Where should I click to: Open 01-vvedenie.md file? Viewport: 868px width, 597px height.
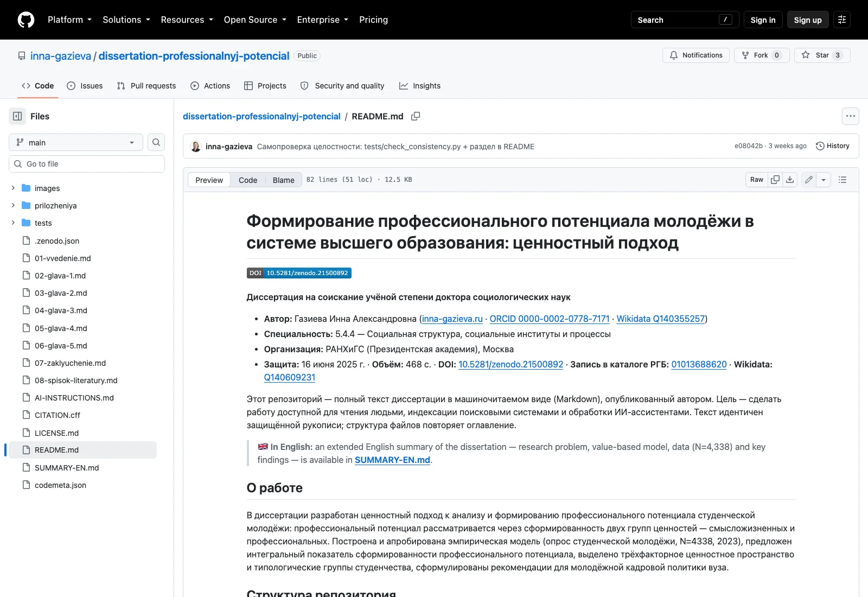63,258
